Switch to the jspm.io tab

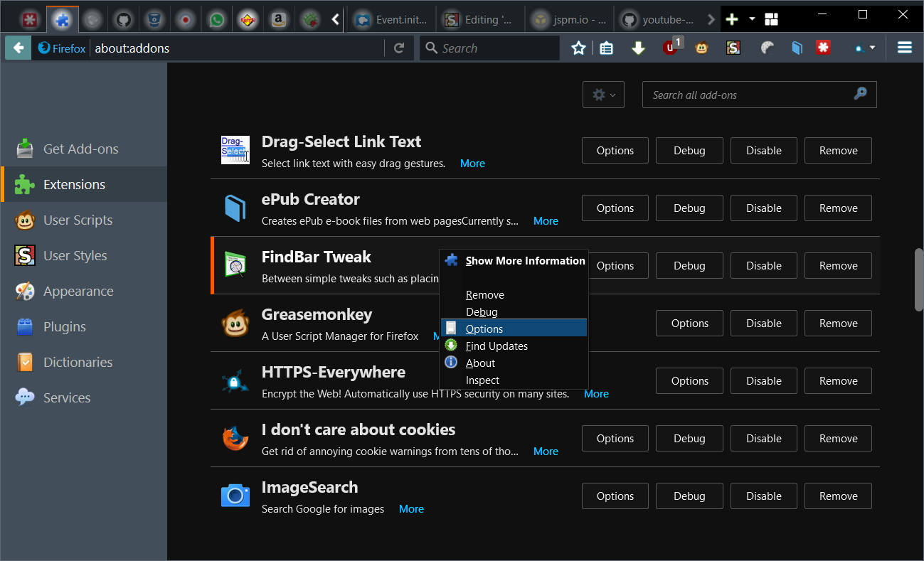[x=569, y=20]
